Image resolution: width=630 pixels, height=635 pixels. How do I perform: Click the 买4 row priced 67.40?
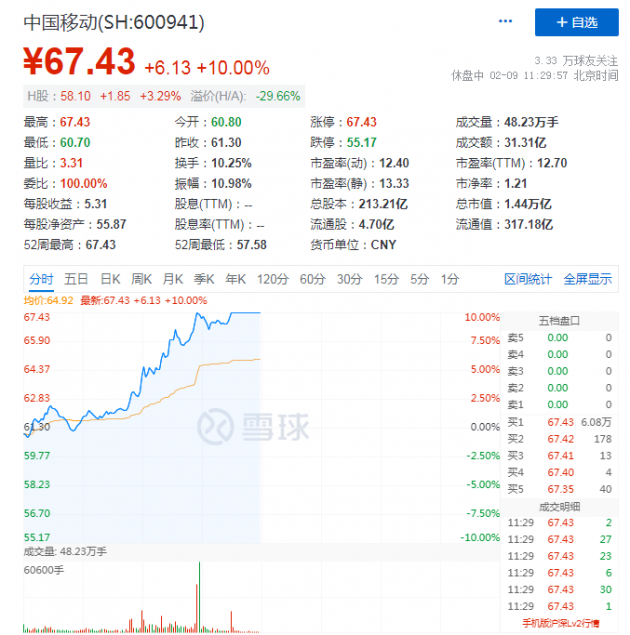[x=559, y=472]
